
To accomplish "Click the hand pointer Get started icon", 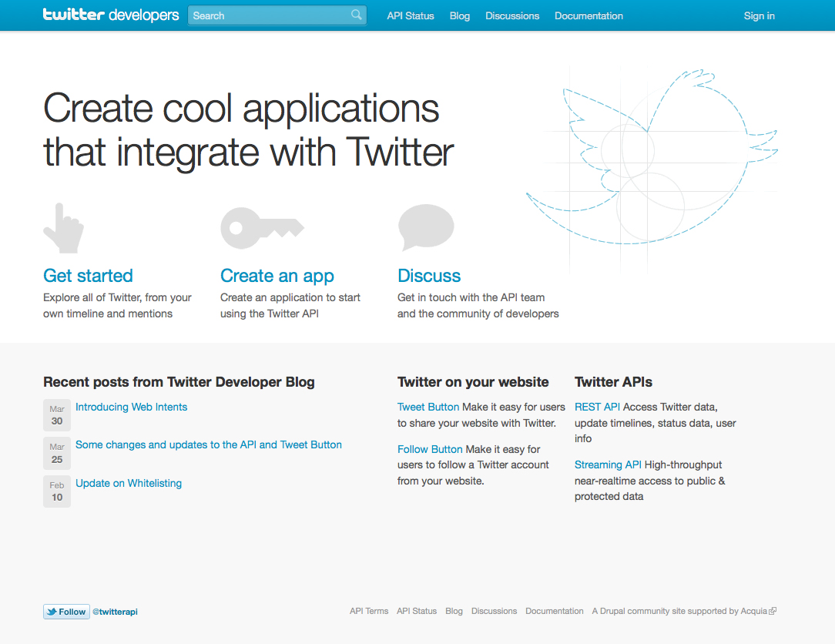I will tap(63, 227).
